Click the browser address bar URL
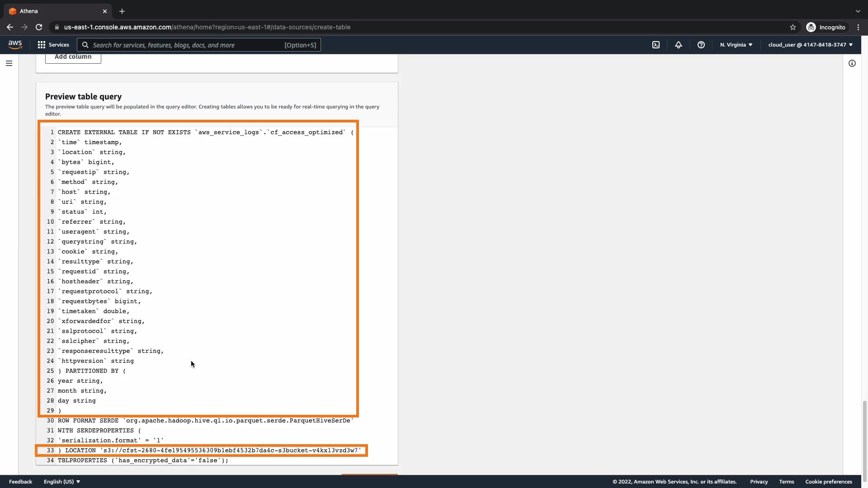868x488 pixels. click(207, 27)
